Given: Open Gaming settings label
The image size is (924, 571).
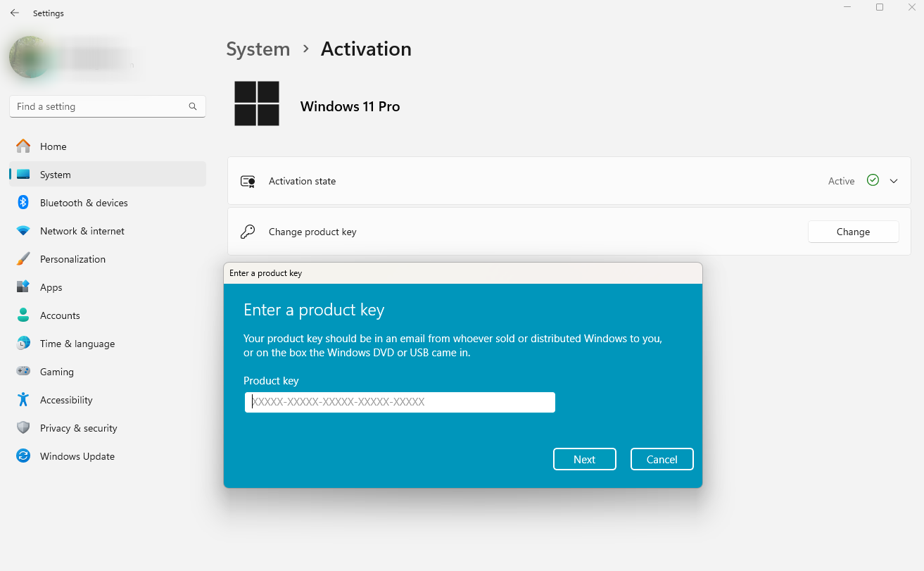Looking at the screenshot, I should pyautogui.click(x=57, y=372).
